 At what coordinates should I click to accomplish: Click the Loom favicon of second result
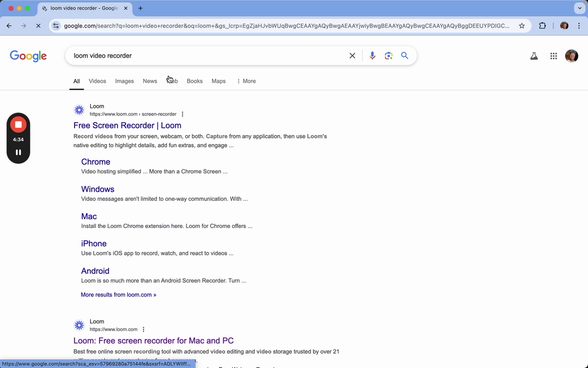(79, 325)
